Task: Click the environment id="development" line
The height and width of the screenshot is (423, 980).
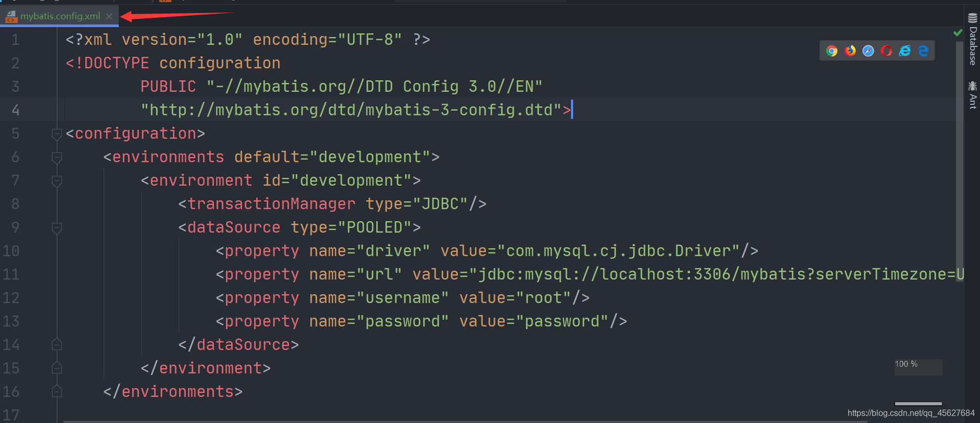Action: coord(281,180)
